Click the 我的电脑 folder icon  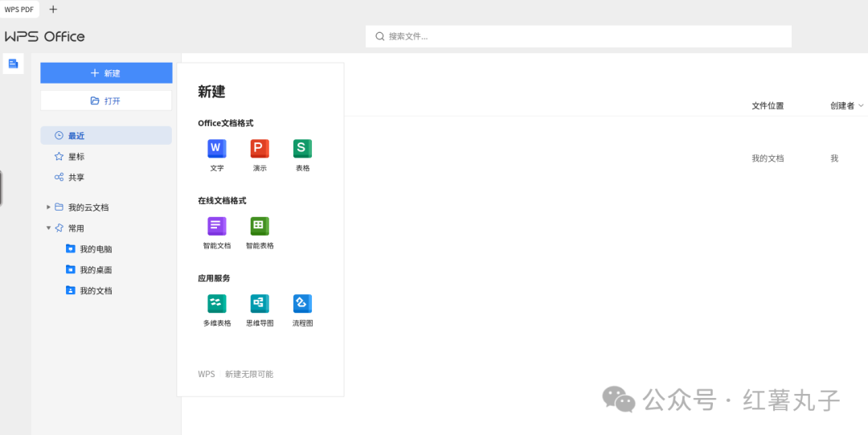tap(70, 248)
